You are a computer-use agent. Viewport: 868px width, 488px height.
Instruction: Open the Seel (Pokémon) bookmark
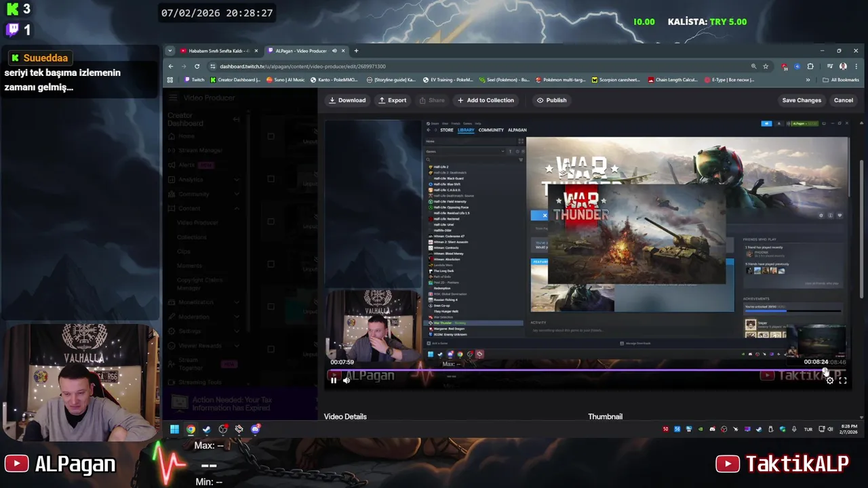tap(504, 80)
